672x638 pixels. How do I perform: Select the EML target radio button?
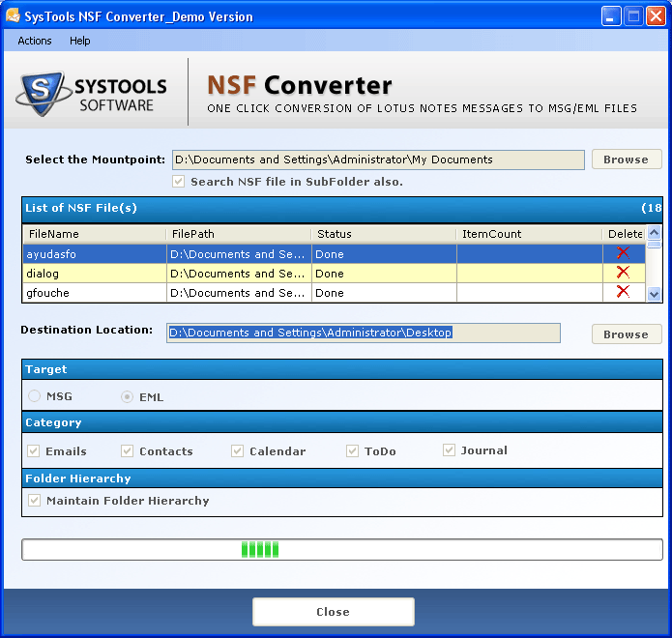pos(127,396)
